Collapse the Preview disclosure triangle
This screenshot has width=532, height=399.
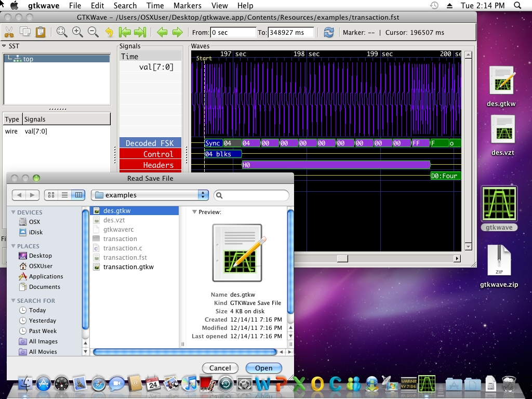[194, 212]
